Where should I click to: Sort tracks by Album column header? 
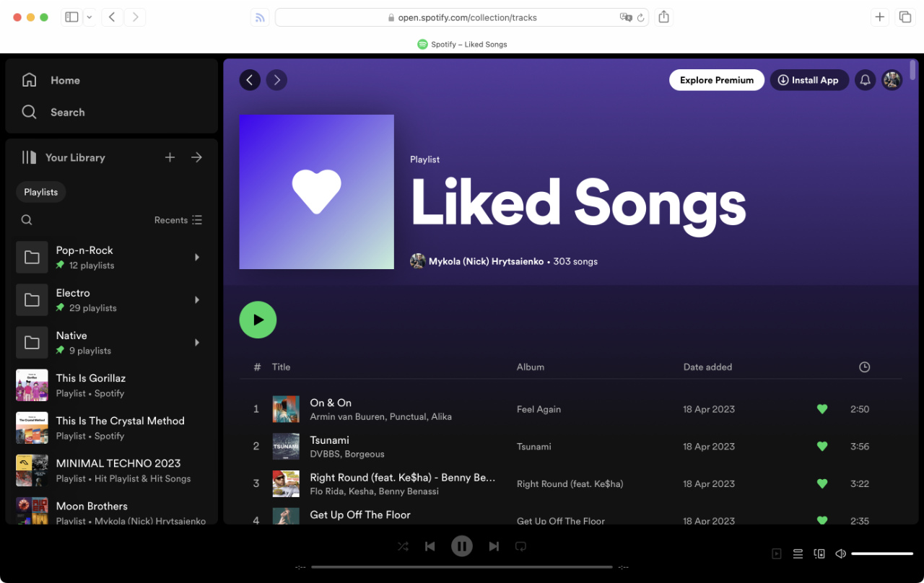(531, 367)
